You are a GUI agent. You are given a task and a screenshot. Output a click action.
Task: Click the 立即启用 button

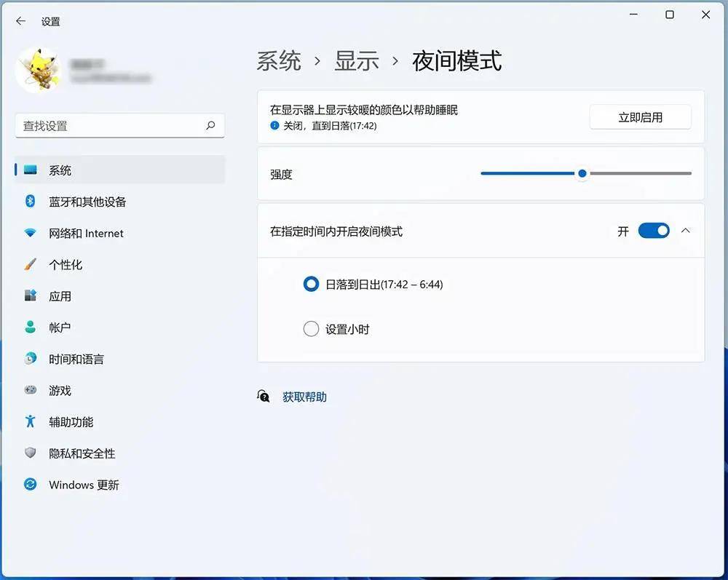[x=640, y=116]
